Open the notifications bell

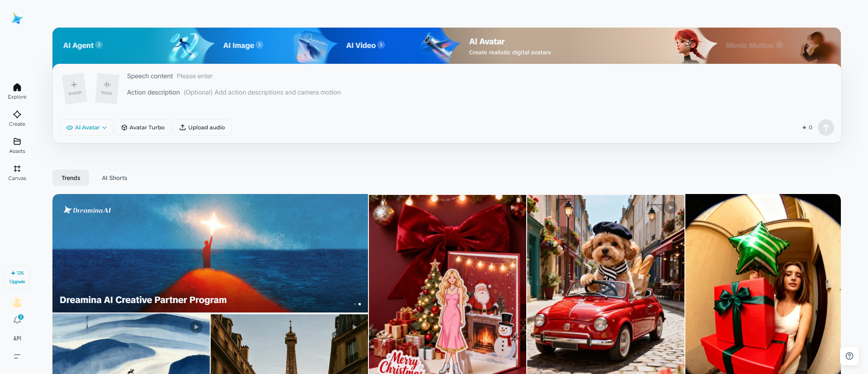pyautogui.click(x=17, y=320)
